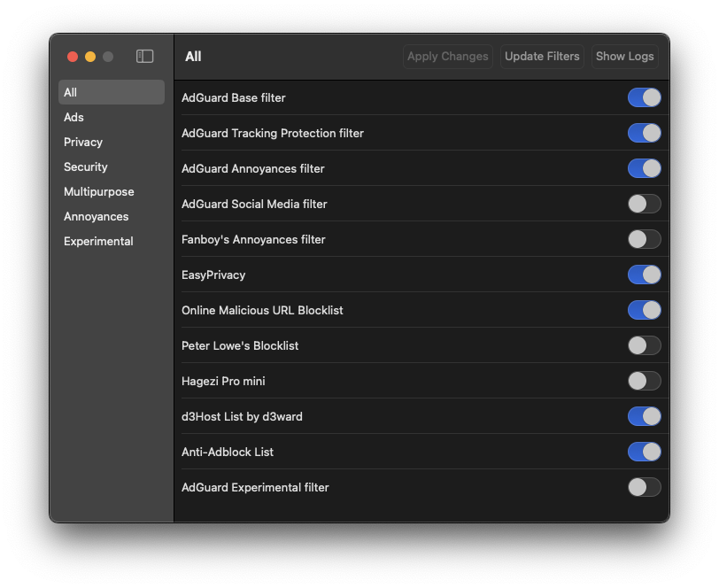Enable Fanboy's Annoyances filter toggle
The width and height of the screenshot is (719, 588).
click(645, 239)
